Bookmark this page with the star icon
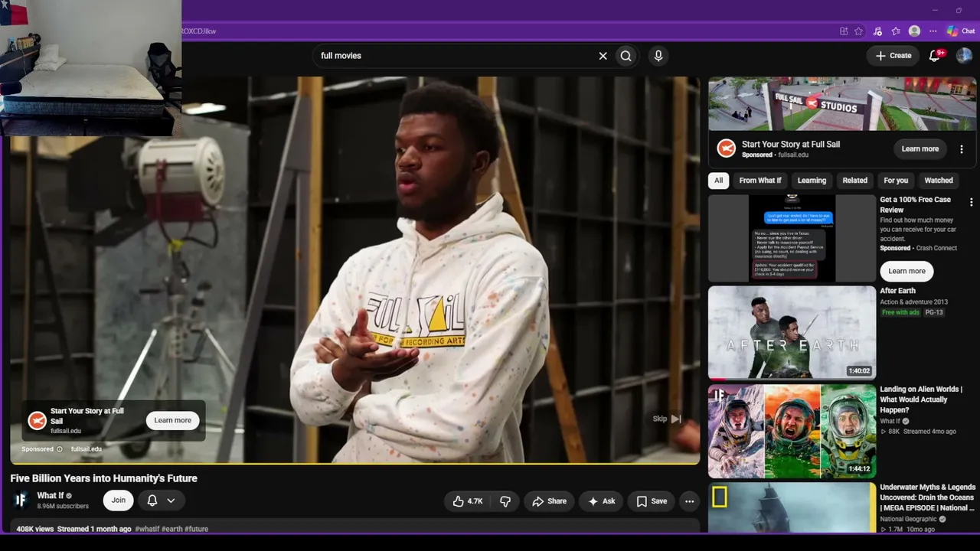The image size is (980, 551). (x=859, y=31)
